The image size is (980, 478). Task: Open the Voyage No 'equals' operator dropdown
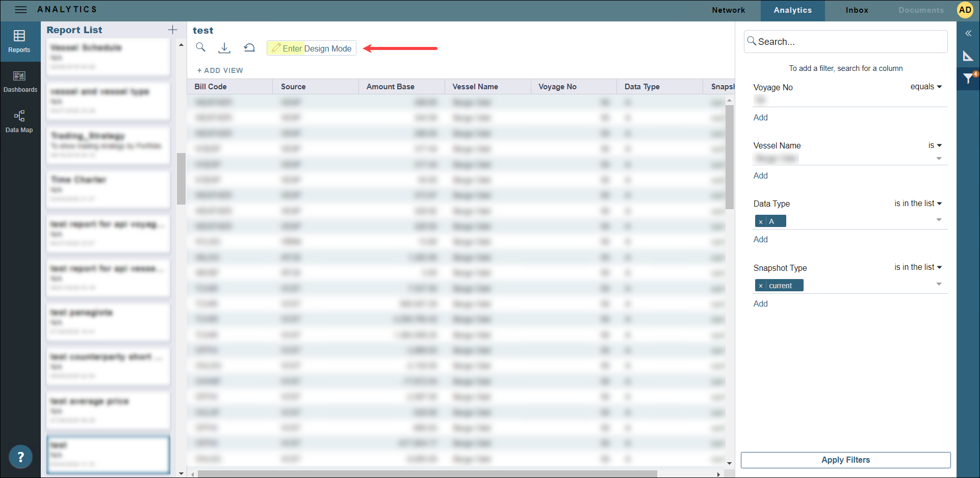(x=926, y=87)
